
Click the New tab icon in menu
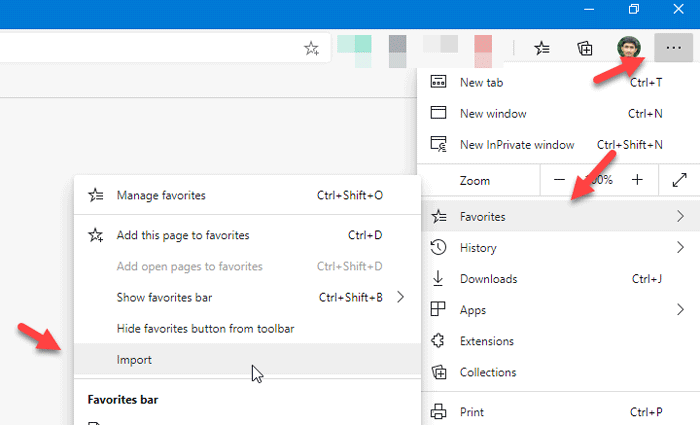point(438,82)
